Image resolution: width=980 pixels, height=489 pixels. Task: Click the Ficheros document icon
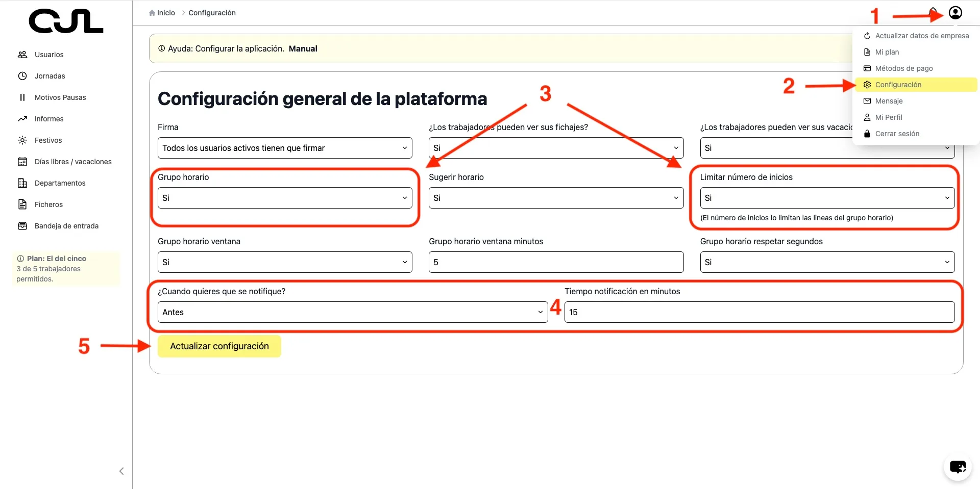coord(22,204)
